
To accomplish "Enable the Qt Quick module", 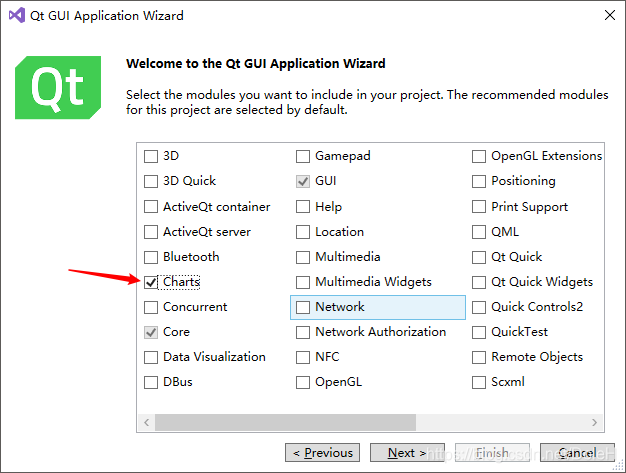I will click(479, 257).
